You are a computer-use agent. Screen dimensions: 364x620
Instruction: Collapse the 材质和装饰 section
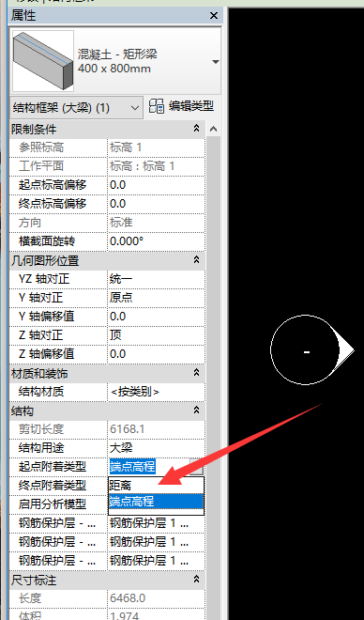[196, 373]
